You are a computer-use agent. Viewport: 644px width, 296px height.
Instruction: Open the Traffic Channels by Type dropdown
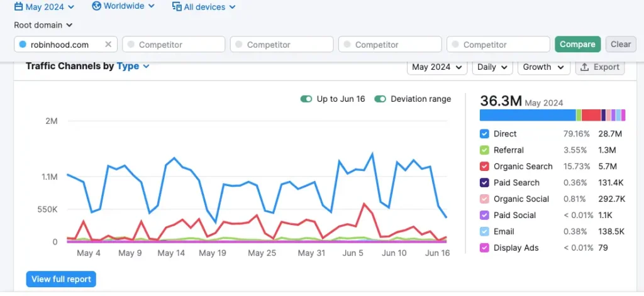(133, 66)
